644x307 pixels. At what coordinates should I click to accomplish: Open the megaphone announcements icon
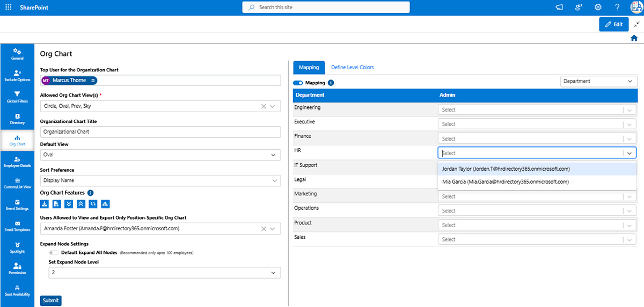click(x=560, y=8)
